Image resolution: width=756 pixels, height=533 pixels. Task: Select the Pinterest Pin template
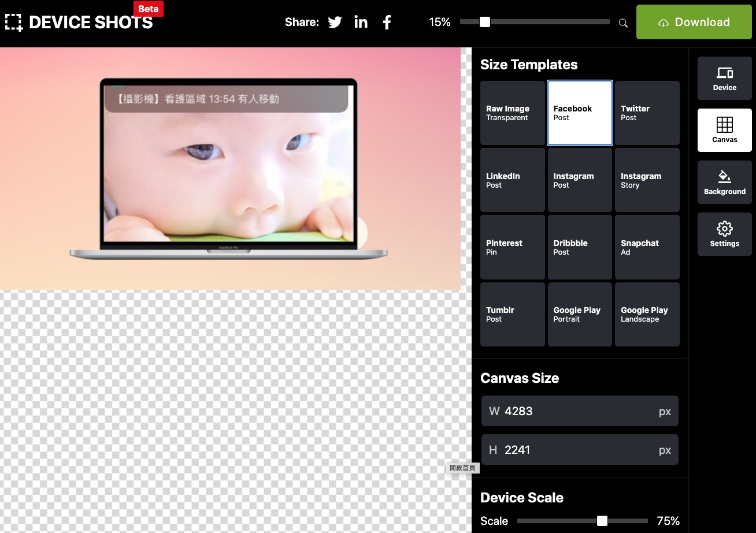tap(512, 247)
